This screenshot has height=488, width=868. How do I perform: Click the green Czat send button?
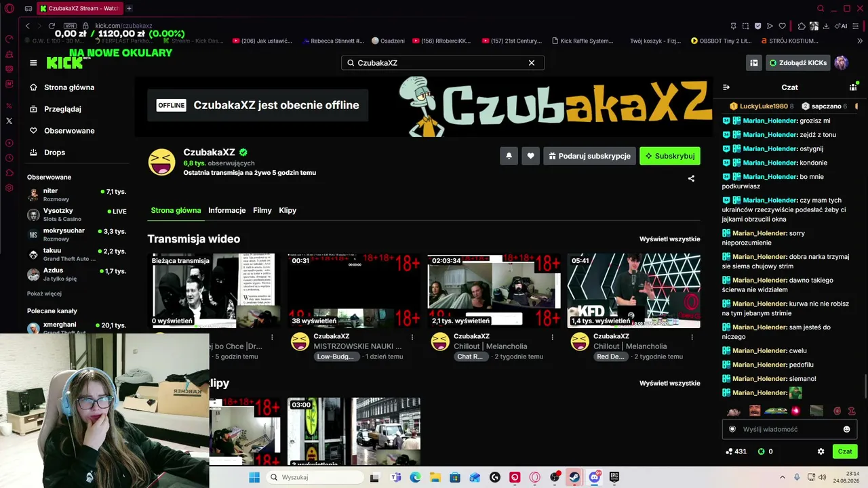click(x=845, y=451)
